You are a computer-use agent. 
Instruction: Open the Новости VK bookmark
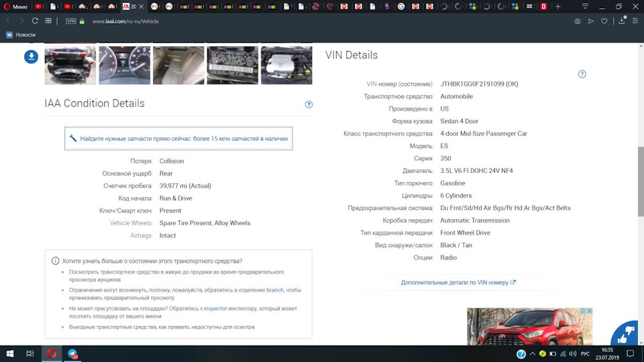point(21,35)
